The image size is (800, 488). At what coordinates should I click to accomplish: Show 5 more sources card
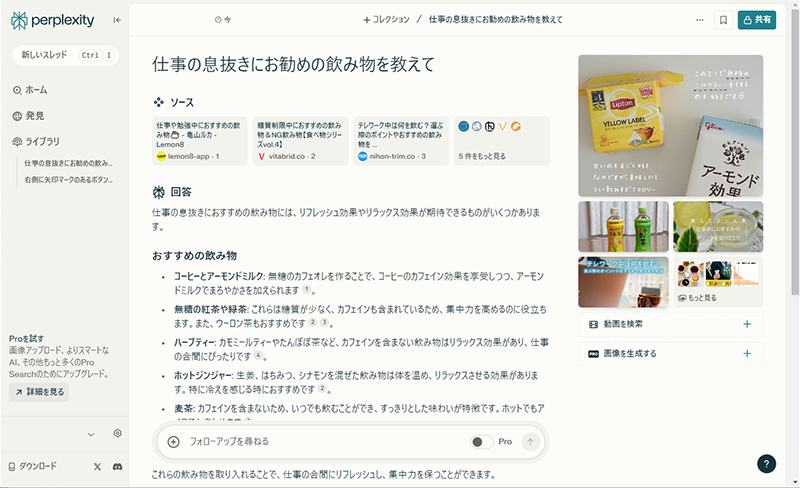(502, 141)
